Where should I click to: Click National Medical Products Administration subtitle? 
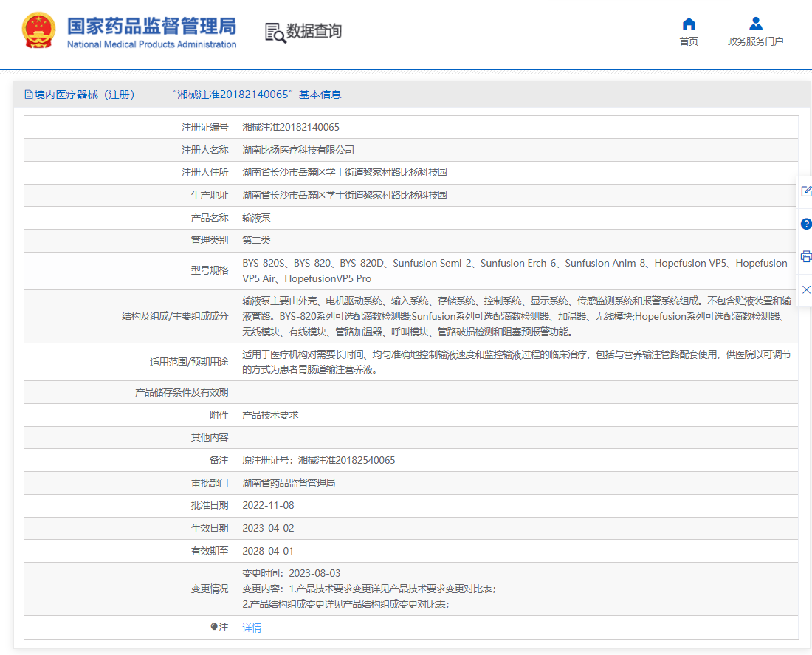click(152, 44)
